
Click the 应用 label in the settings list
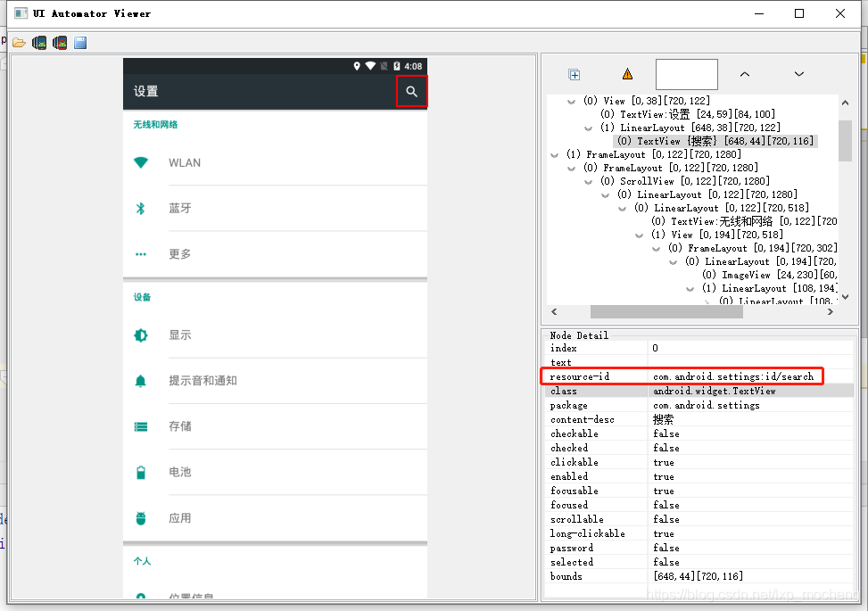tap(180, 518)
